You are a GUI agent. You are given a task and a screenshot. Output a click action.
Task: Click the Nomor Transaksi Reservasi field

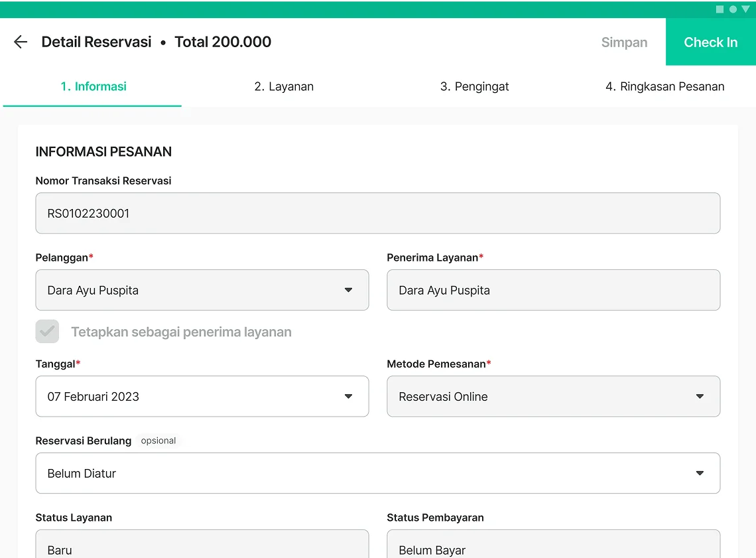(377, 213)
